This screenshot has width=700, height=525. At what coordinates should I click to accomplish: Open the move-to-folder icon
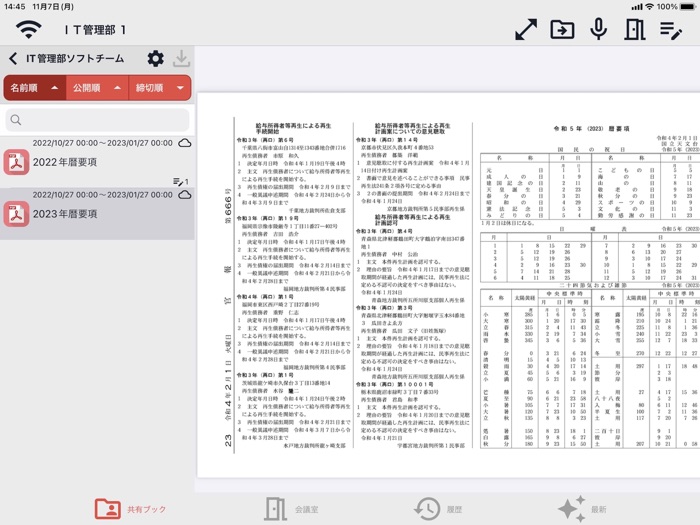coord(562,30)
